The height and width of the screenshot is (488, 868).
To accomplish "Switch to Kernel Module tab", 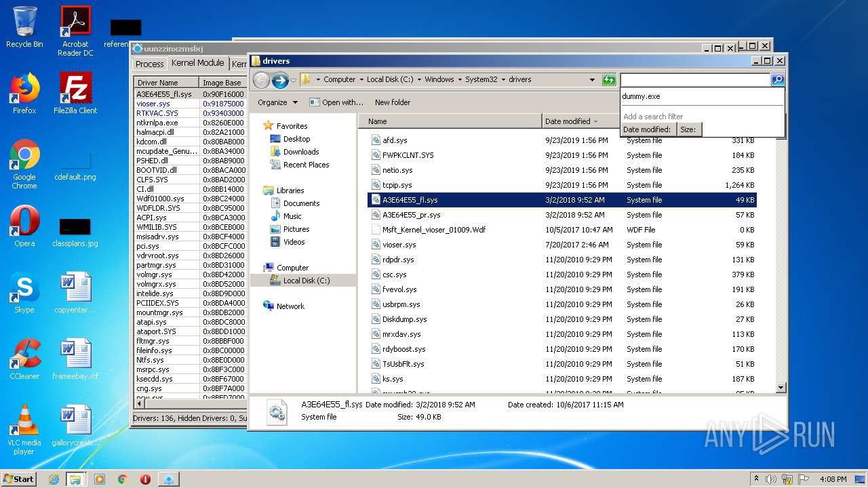I will (x=197, y=63).
